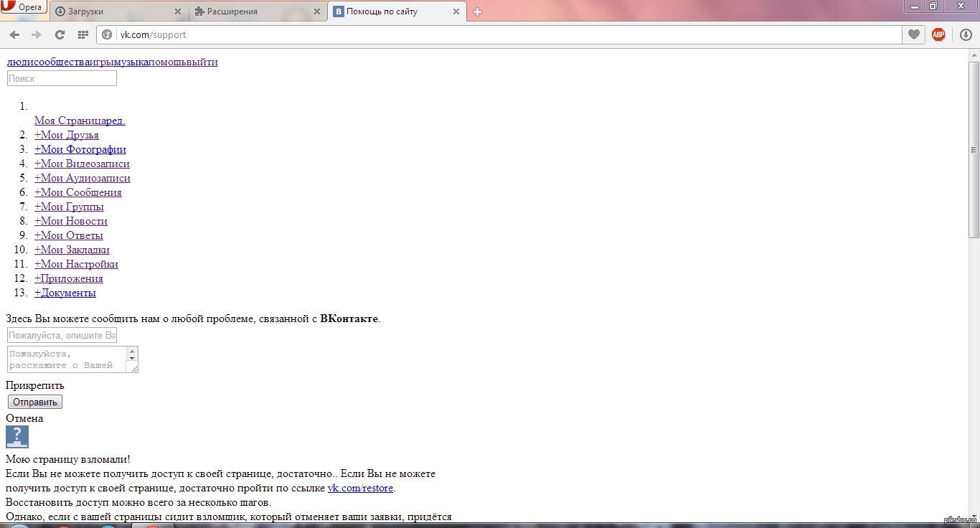Click the Поиск search field
Screen dimensions: 980x528
(62, 79)
